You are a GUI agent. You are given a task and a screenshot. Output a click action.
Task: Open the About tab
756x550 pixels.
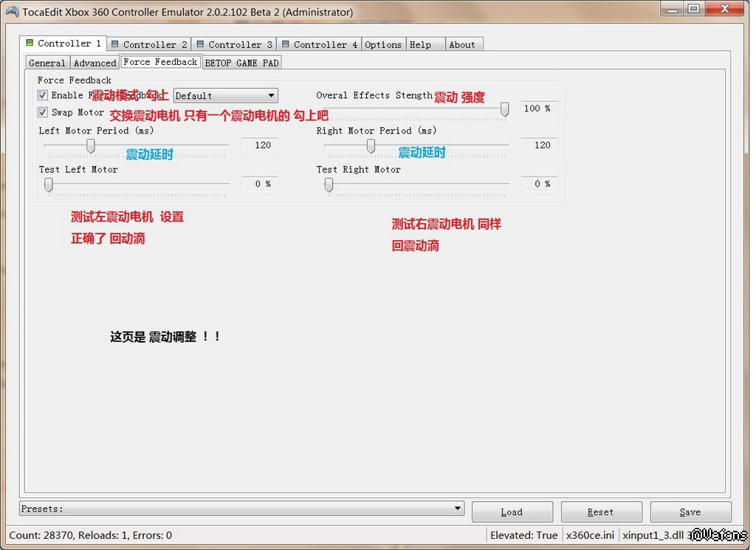[x=464, y=44]
